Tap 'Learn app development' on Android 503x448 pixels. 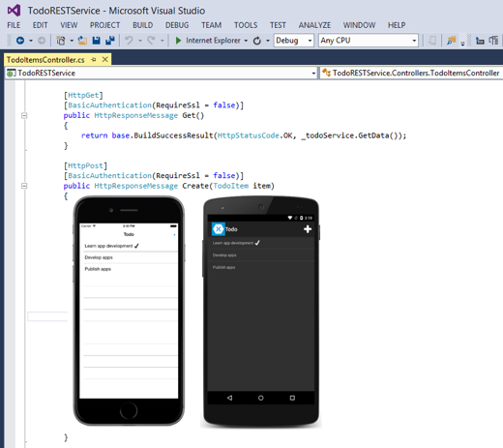pos(233,243)
